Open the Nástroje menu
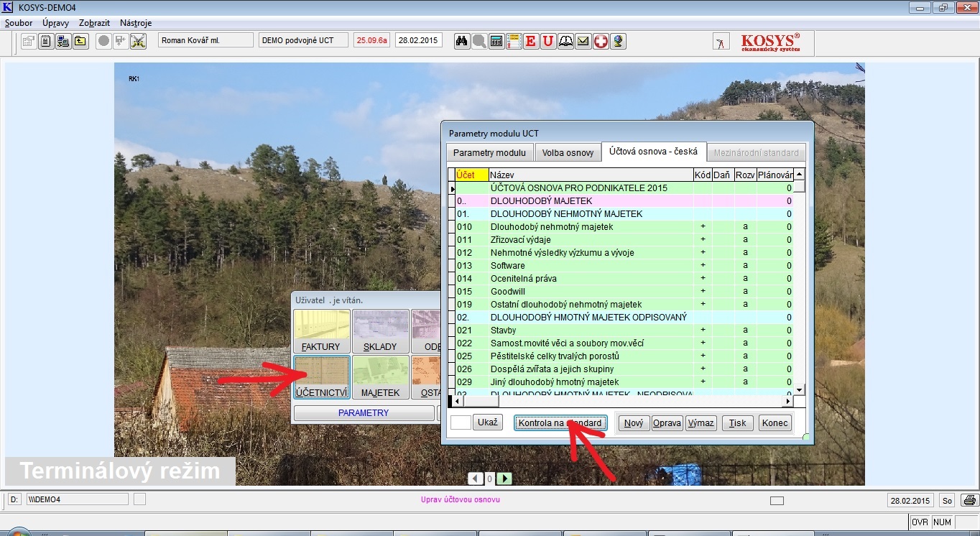980x536 pixels. pyautogui.click(x=136, y=23)
